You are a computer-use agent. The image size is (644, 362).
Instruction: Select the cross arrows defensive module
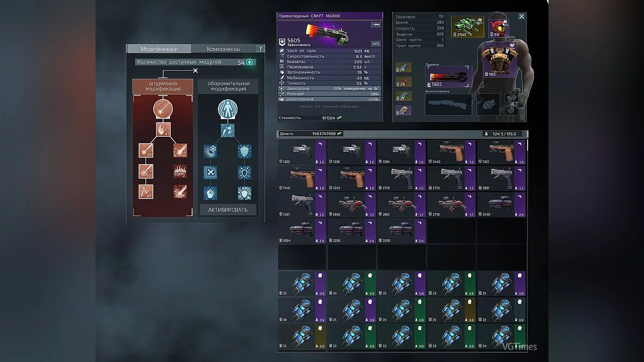pyautogui.click(x=210, y=172)
